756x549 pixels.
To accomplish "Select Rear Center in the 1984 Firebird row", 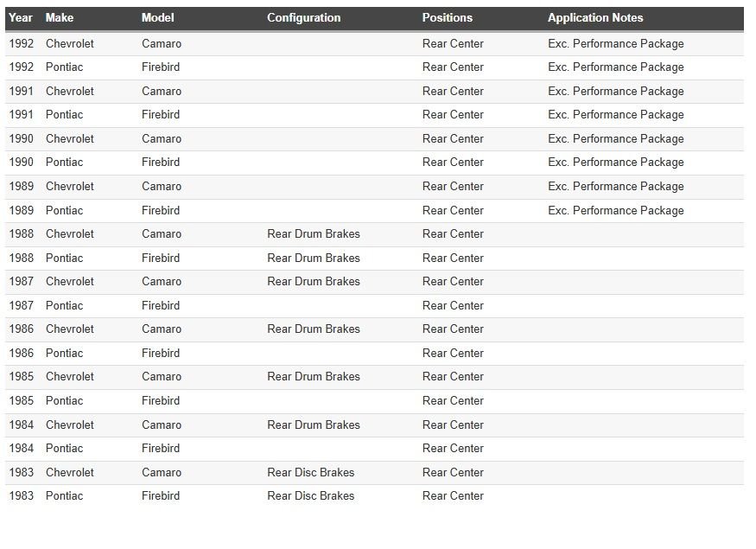I will 453,448.
